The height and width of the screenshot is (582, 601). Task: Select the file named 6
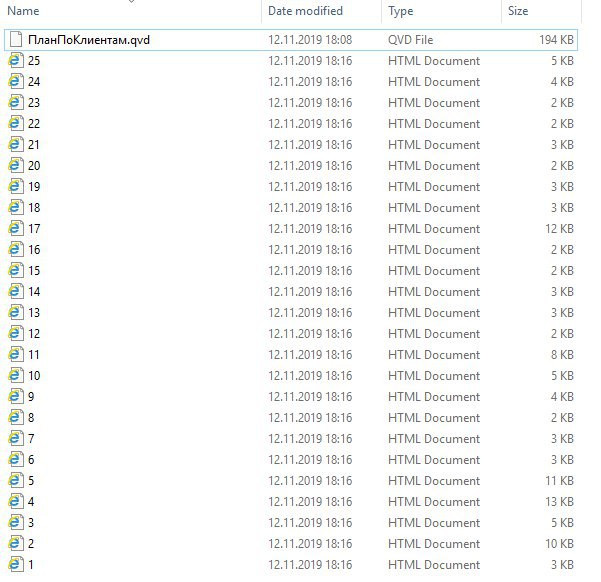tap(31, 459)
